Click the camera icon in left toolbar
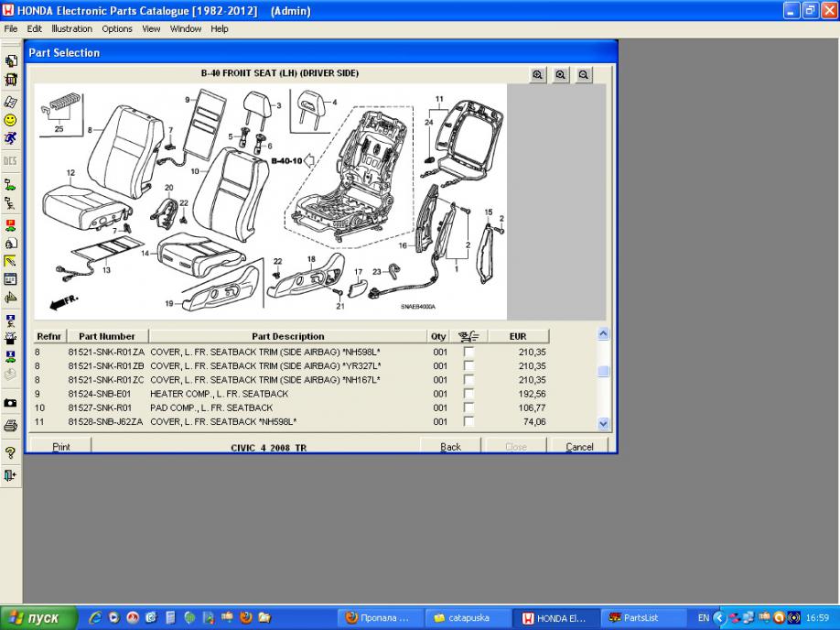The height and width of the screenshot is (630, 840). pos(10,403)
